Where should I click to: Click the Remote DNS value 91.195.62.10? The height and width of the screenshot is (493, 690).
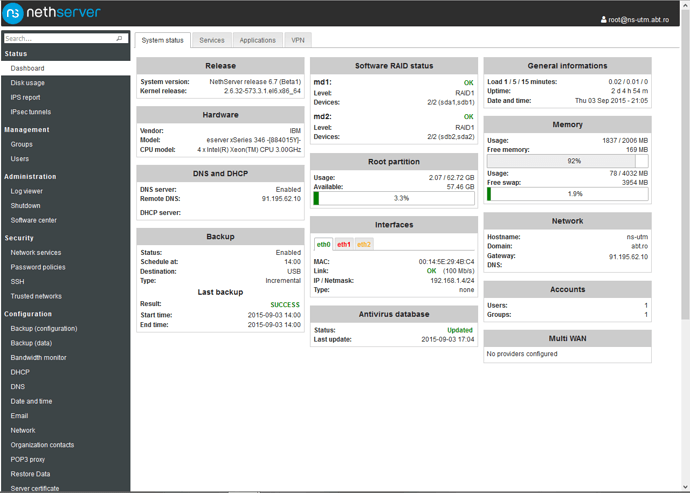281,199
